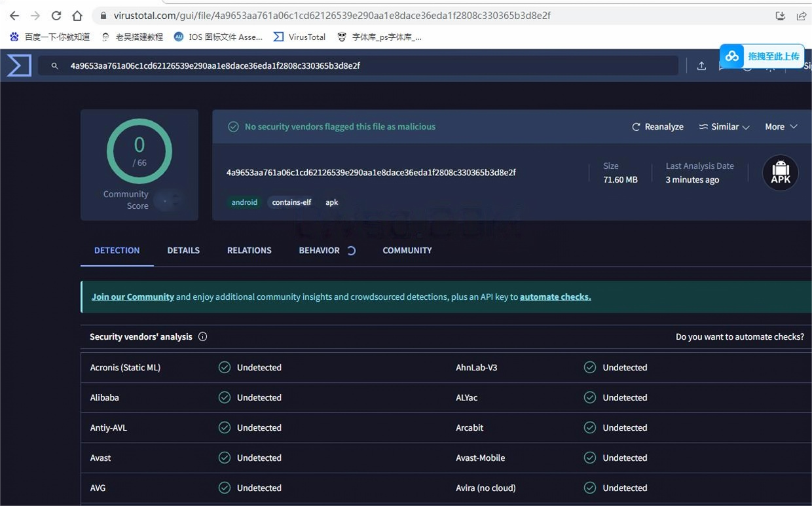Viewport: 812px width, 506px height.
Task: Click the 71.60 MB size value
Action: click(x=620, y=179)
